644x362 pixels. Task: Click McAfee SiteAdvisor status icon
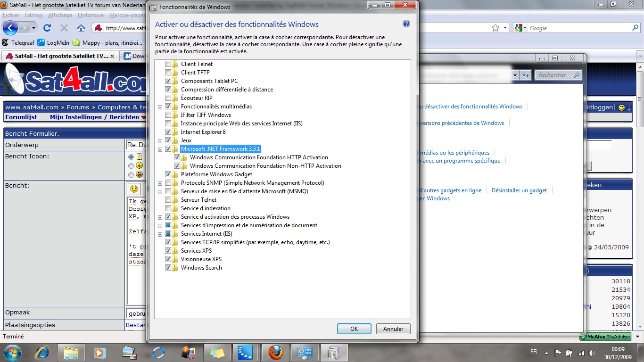606,337
